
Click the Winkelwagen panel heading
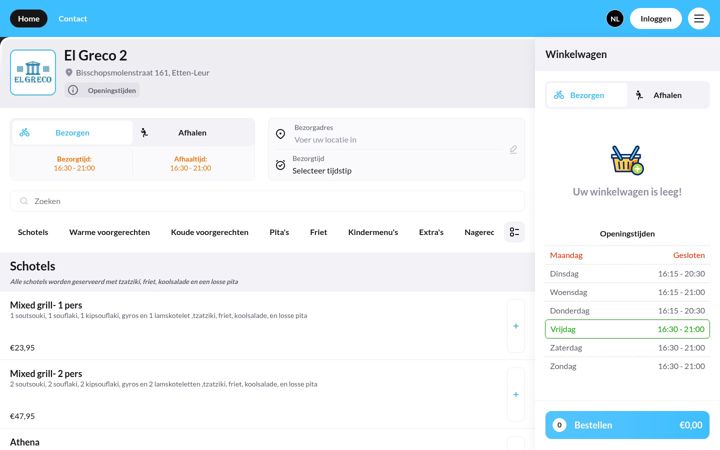(x=576, y=54)
